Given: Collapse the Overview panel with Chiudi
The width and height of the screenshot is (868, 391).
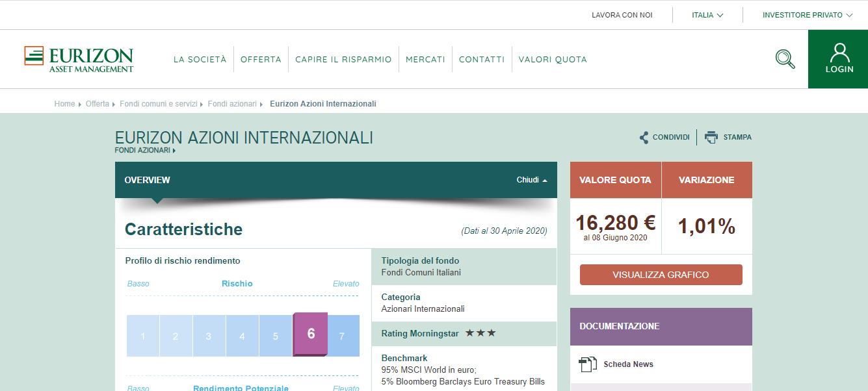Looking at the screenshot, I should point(531,180).
